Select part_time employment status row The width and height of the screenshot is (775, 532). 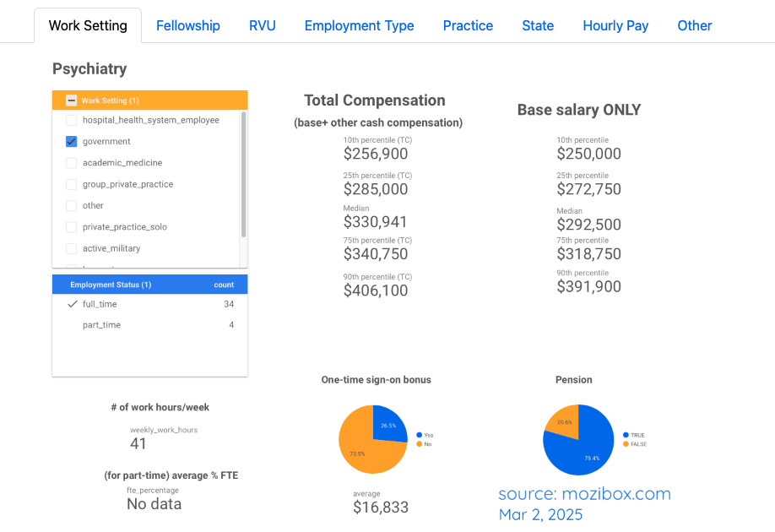[x=101, y=325]
